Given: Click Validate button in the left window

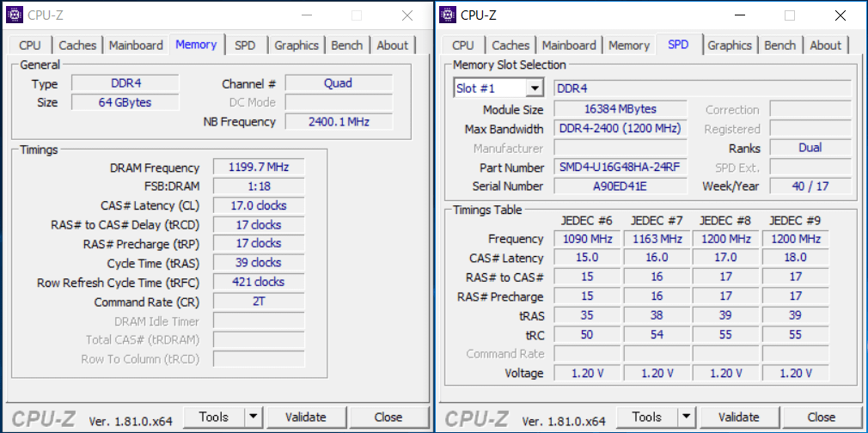Looking at the screenshot, I should tap(306, 417).
